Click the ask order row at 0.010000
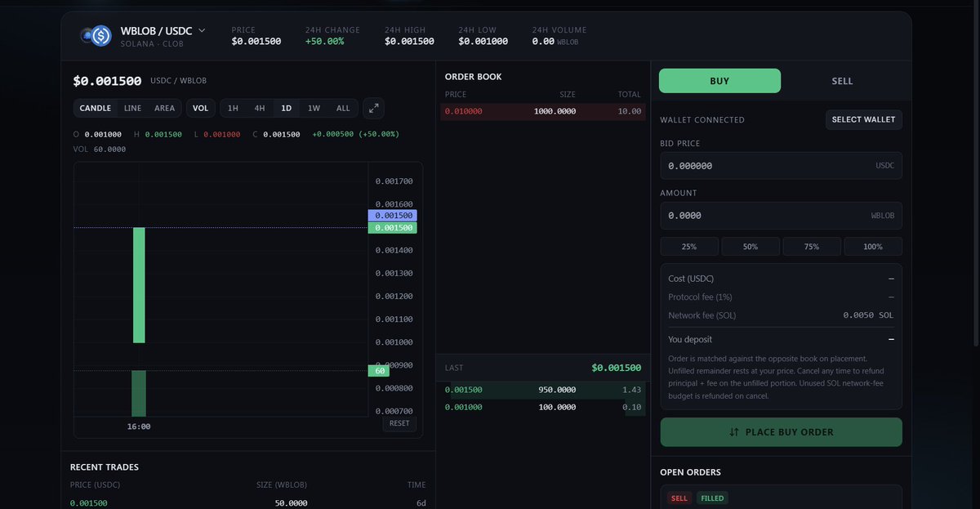 pyautogui.click(x=543, y=111)
